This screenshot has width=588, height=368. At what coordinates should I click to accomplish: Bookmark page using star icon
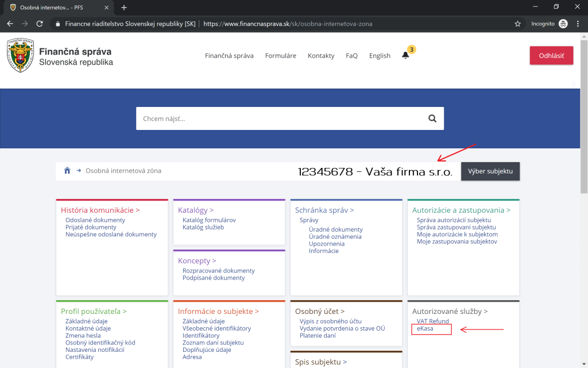517,24
